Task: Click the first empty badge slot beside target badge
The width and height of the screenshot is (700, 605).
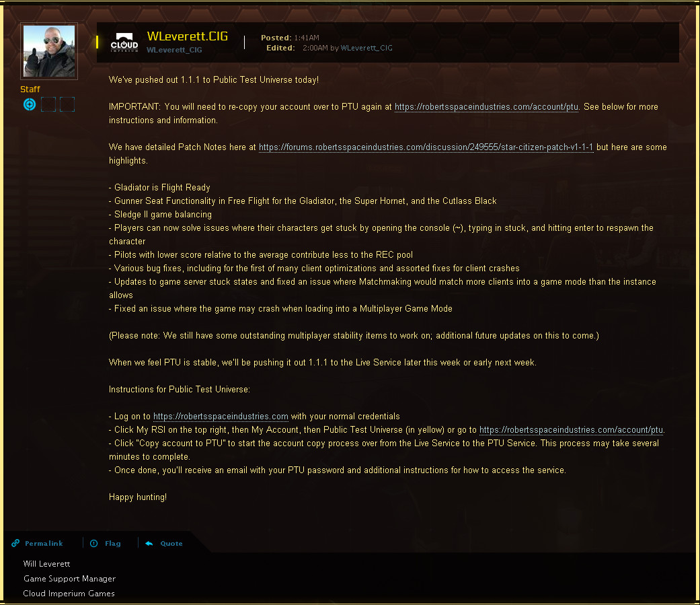Action: 48,104
